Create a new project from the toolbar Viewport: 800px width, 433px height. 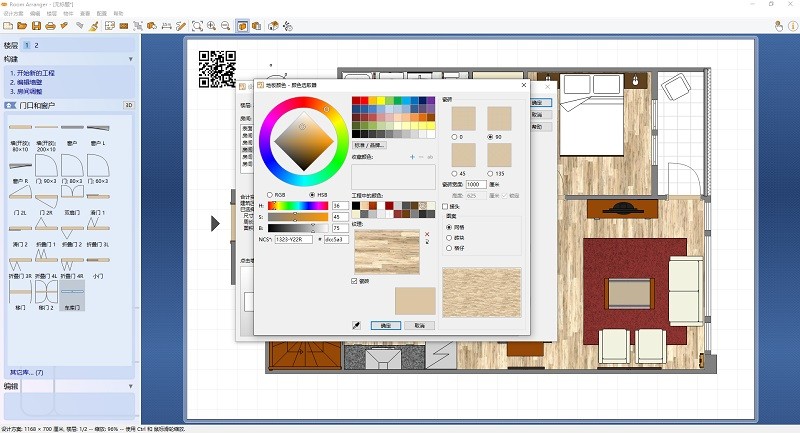pyautogui.click(x=8, y=26)
